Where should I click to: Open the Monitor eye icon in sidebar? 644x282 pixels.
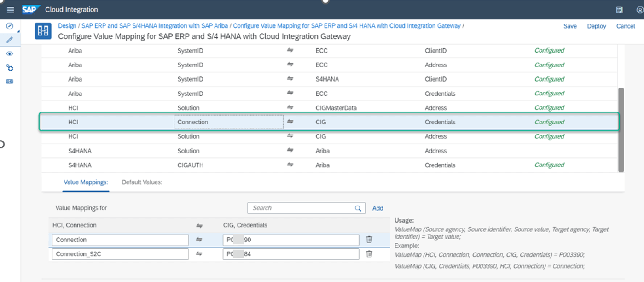[9, 54]
